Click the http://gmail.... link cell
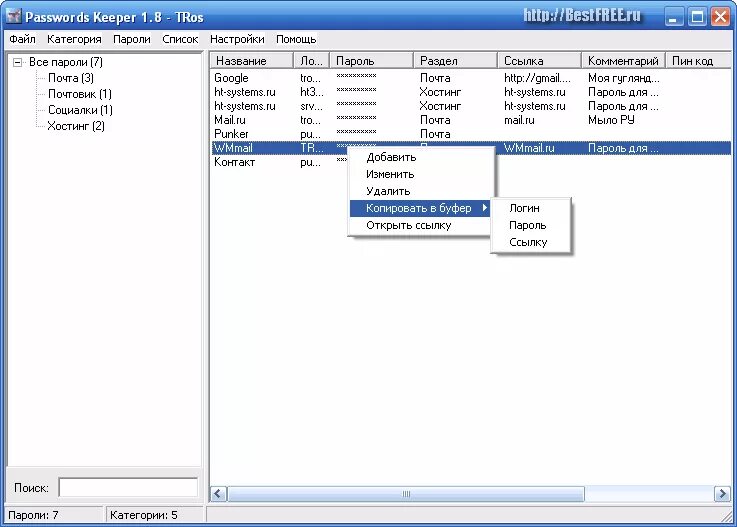 click(x=537, y=78)
